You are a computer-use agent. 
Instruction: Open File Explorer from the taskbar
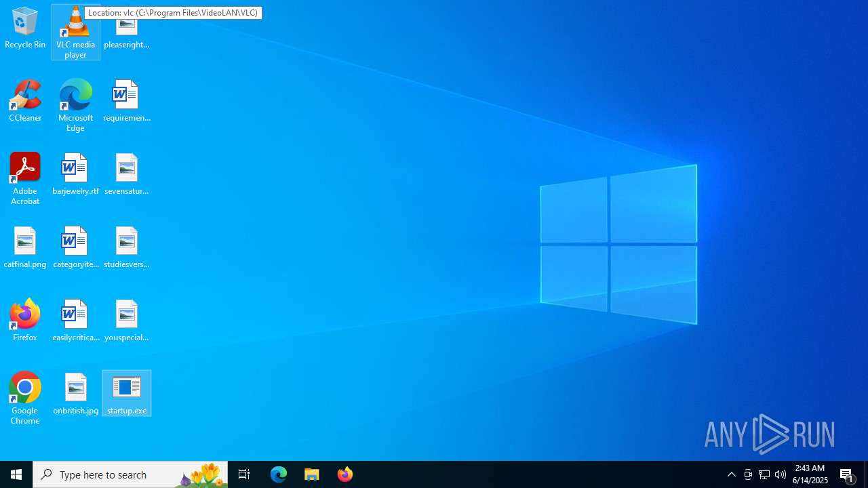[312, 474]
